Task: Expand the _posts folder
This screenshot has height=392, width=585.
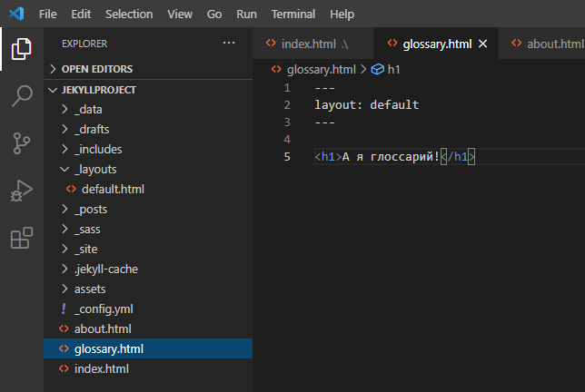Action: [x=91, y=209]
